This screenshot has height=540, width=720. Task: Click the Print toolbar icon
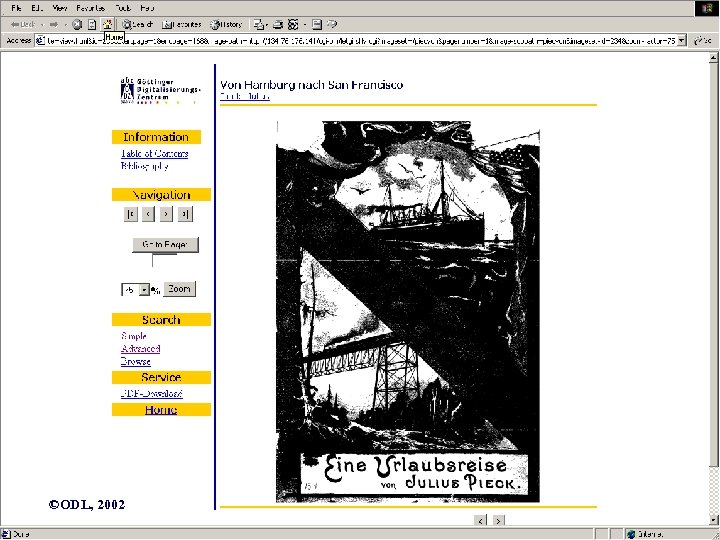(278, 24)
